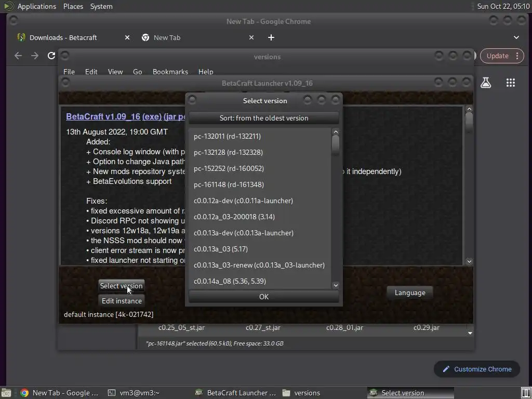Open a new Chrome tab with plus
Image resolution: width=532 pixels, height=399 pixels.
click(x=271, y=37)
